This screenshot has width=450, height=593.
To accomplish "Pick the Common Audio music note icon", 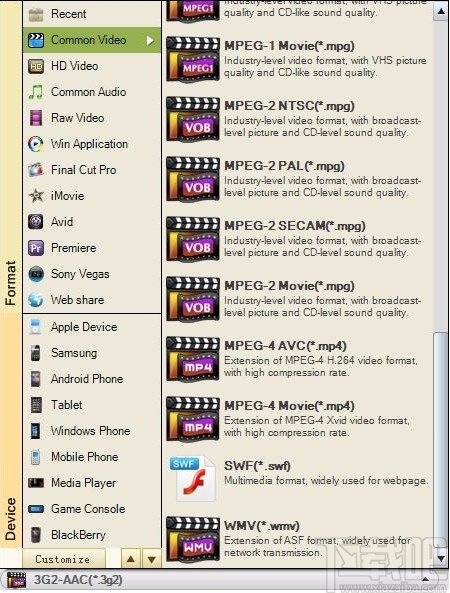I will pyautogui.click(x=36, y=92).
